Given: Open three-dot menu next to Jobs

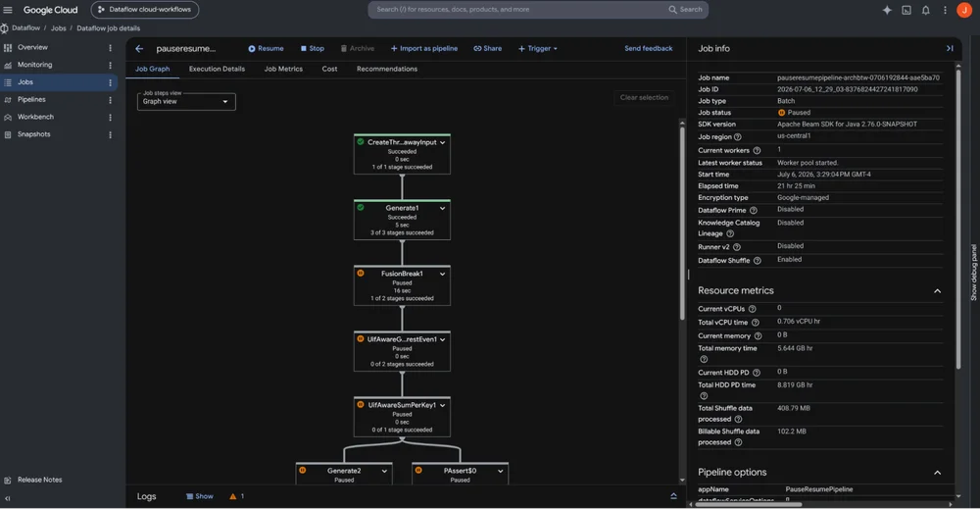Looking at the screenshot, I should pyautogui.click(x=110, y=82).
